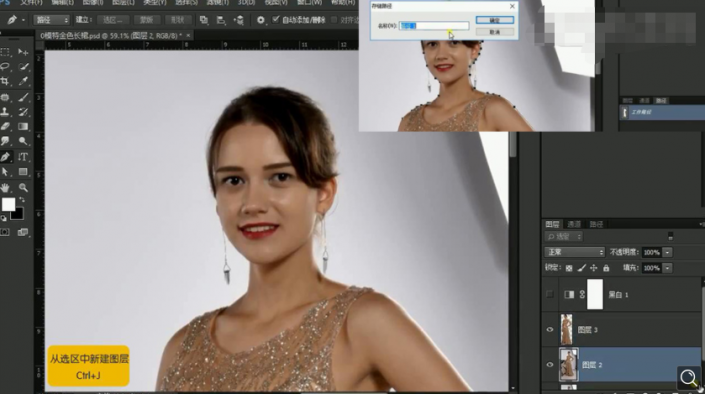Open the Layers panel flyout menu
The image size is (705, 394).
[701, 224]
